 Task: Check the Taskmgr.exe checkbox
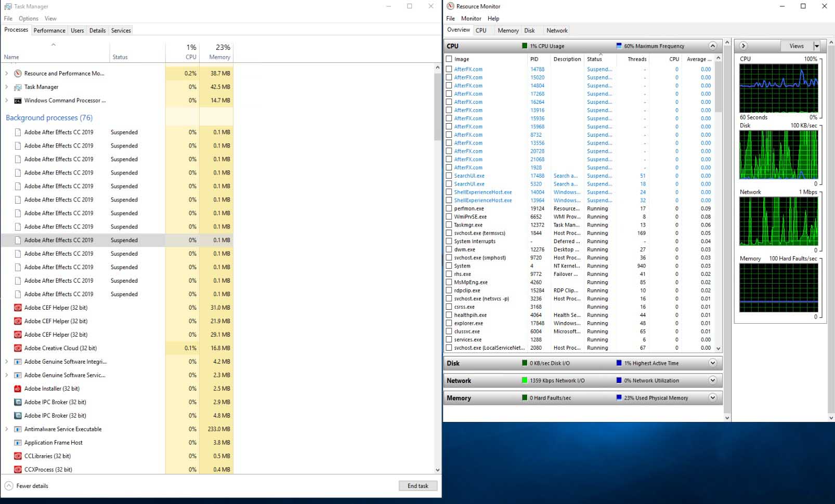tap(449, 225)
